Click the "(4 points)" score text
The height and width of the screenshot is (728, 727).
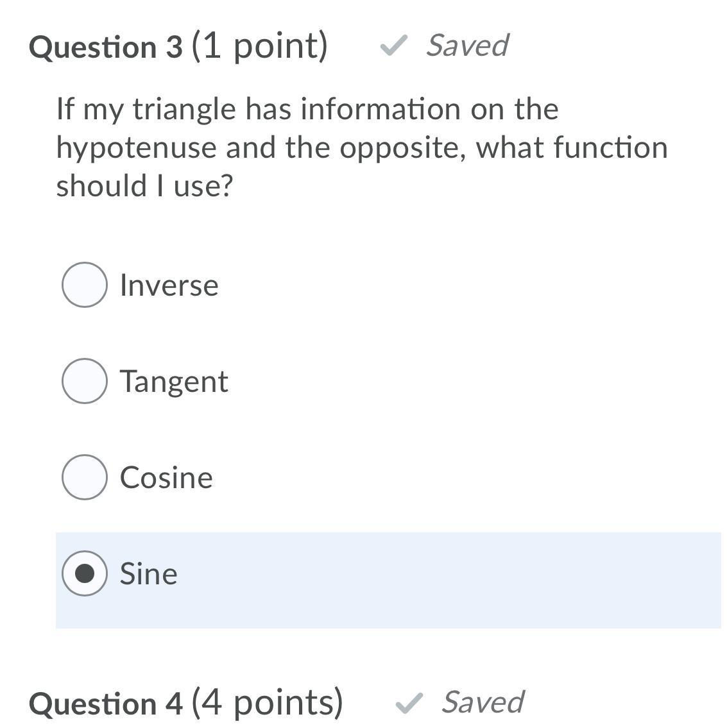267,703
